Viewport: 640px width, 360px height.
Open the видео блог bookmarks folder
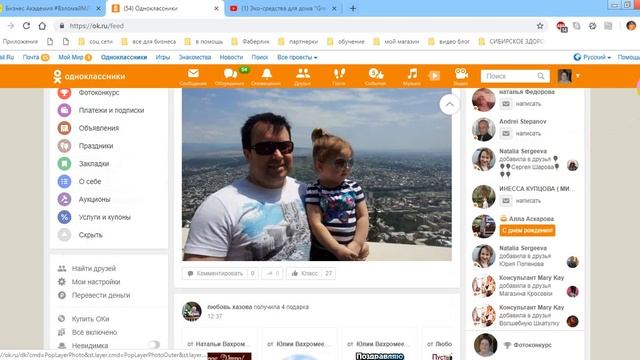tap(449, 41)
